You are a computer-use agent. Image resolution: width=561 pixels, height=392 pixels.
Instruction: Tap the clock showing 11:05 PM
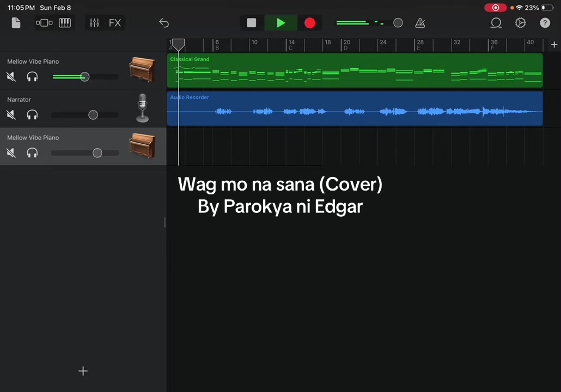pos(21,8)
